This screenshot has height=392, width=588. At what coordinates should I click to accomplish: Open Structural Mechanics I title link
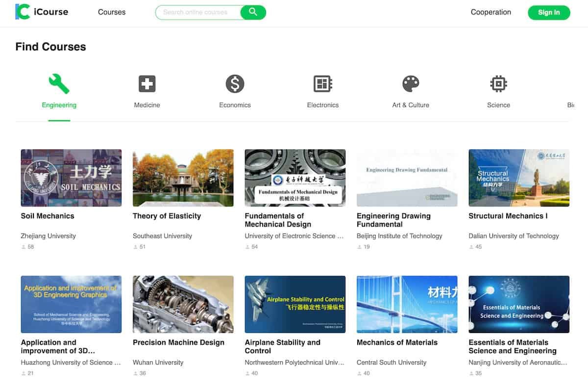tap(508, 216)
